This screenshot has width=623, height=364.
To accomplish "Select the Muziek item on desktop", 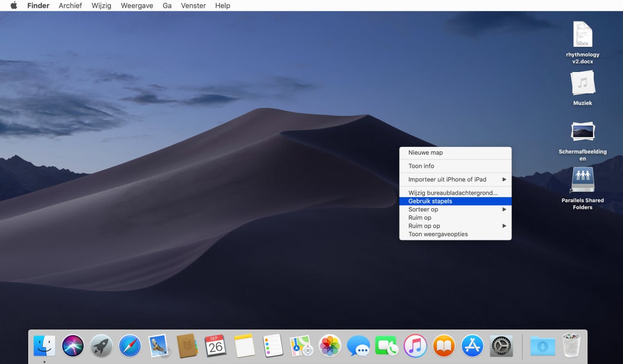I will tap(583, 89).
